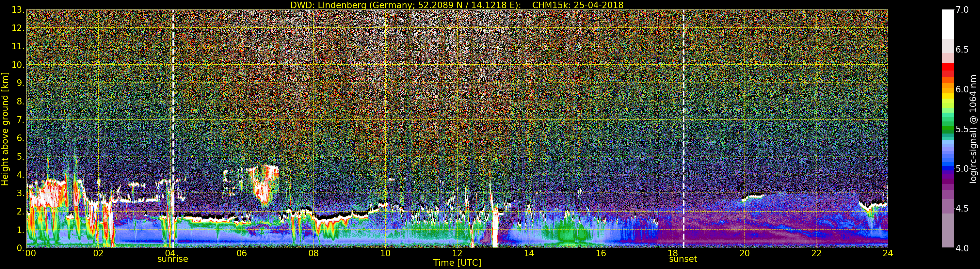This screenshot has height=269, width=980.
Task: Click time-axis tick label '02'
Action: point(98,253)
